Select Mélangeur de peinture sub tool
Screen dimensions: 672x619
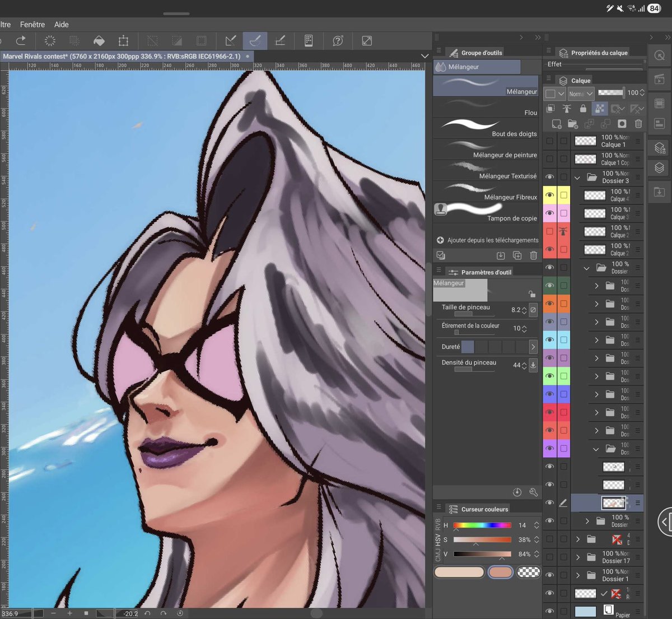tap(486, 149)
